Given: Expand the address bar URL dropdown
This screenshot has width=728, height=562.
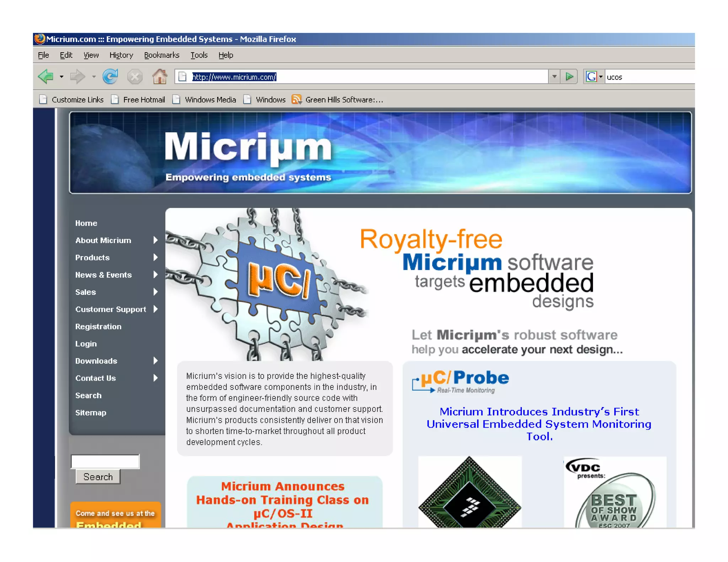Looking at the screenshot, I should pos(554,77).
